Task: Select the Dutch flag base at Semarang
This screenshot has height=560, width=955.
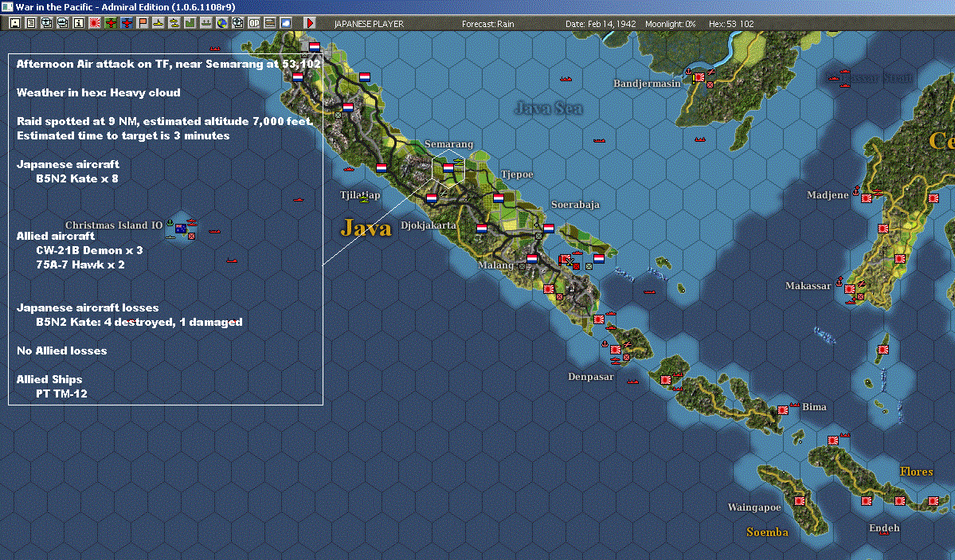Action: (x=448, y=167)
